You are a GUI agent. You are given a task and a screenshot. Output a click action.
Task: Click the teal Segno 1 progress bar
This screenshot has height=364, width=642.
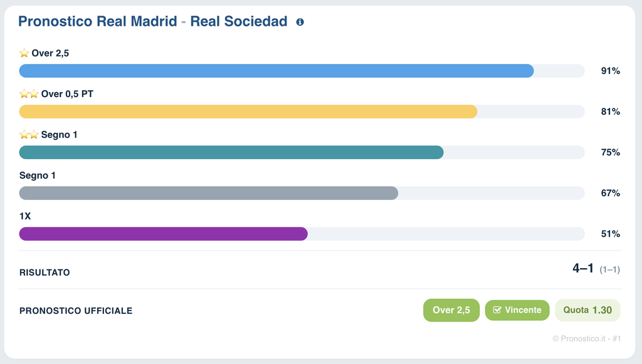(231, 152)
